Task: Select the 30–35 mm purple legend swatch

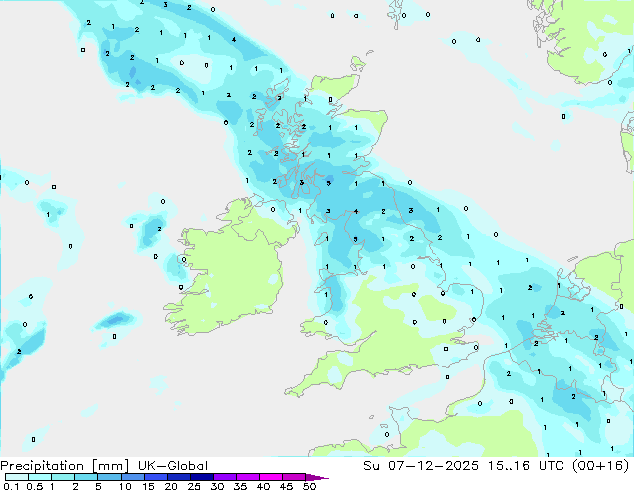Action: (225, 477)
